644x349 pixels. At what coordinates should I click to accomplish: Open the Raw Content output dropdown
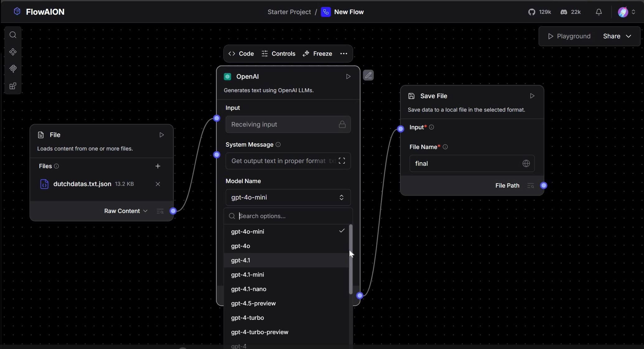pos(126,211)
